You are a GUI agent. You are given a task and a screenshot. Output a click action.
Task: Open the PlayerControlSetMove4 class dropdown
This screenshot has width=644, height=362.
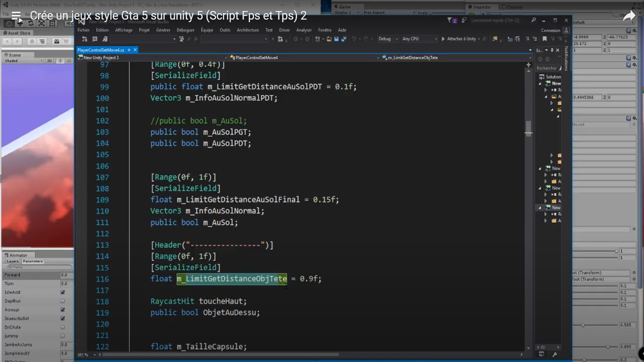[305, 58]
